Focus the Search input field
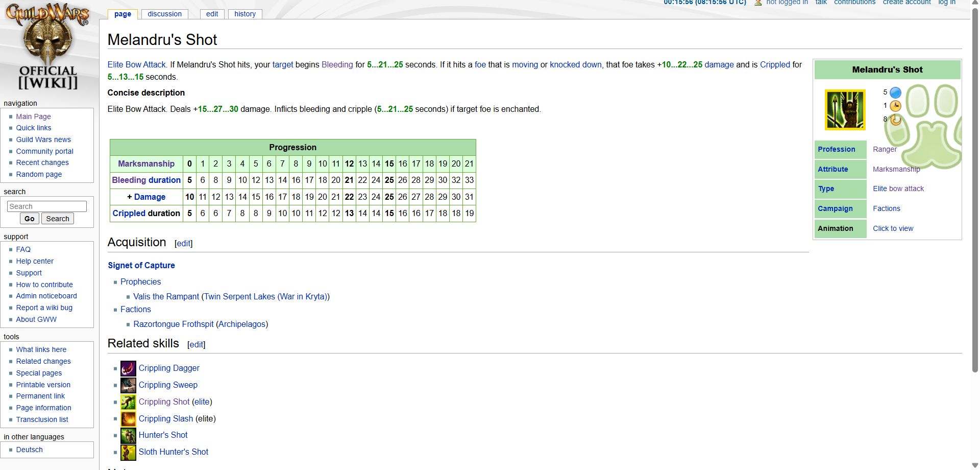 click(47, 206)
